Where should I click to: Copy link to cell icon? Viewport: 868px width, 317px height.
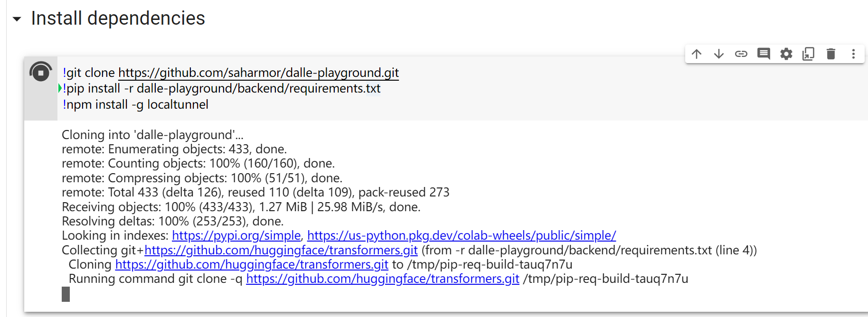pyautogui.click(x=741, y=54)
